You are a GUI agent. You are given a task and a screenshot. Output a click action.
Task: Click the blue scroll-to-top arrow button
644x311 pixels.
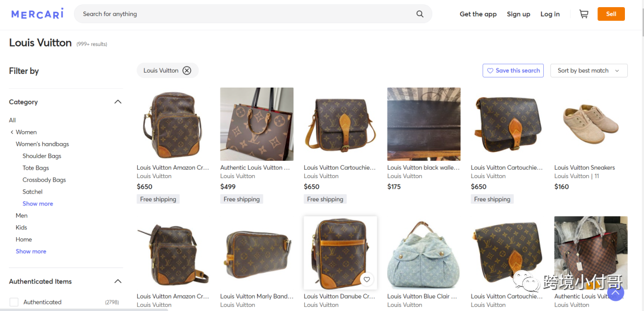tap(615, 293)
